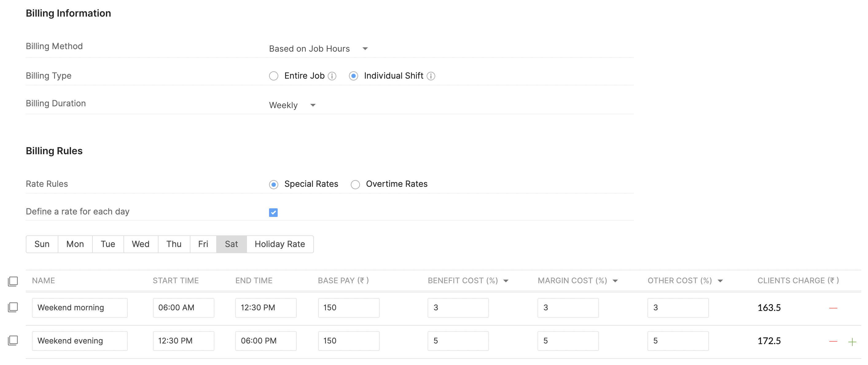Remove the Weekend morning row with minus
The image size is (868, 365).
[x=833, y=308]
